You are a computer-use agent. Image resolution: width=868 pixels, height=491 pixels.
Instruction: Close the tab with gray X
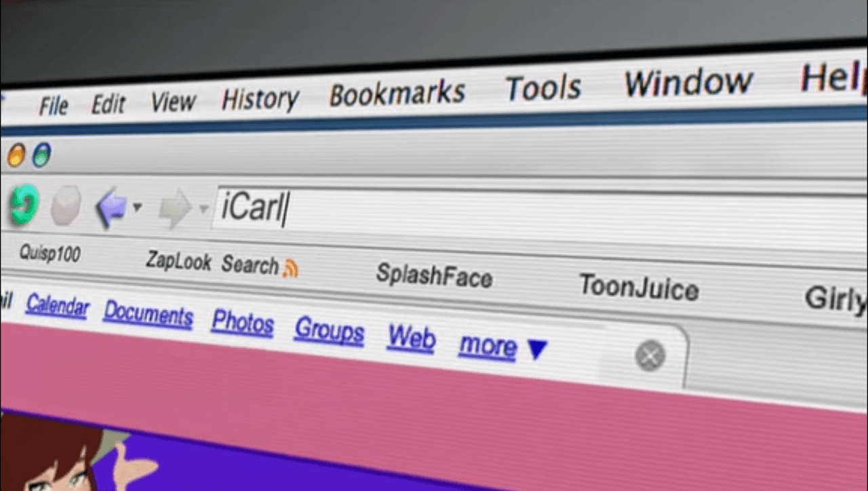(650, 356)
